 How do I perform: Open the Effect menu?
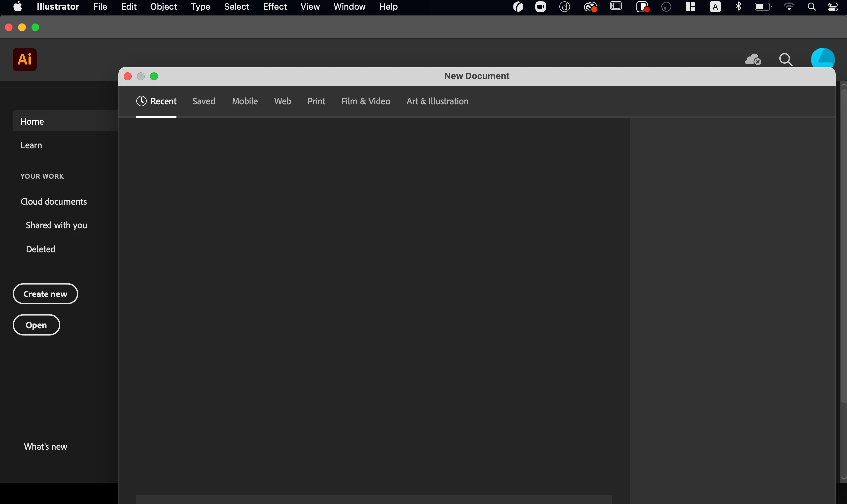click(274, 7)
